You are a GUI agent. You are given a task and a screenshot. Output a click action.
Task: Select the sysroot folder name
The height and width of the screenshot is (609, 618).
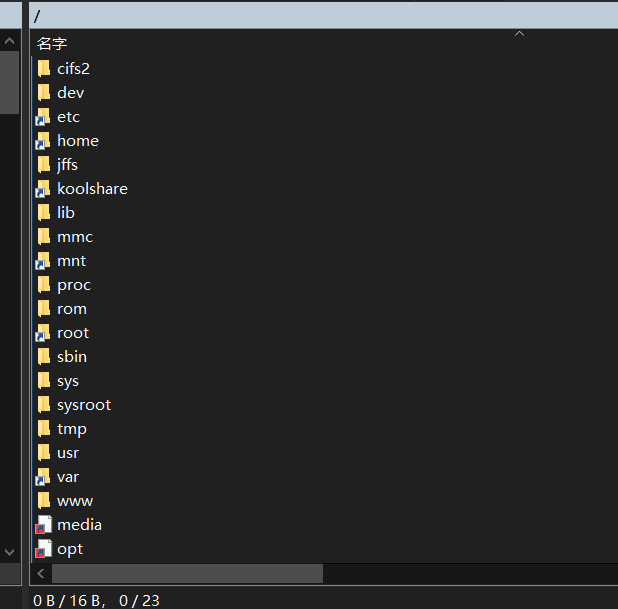click(84, 406)
